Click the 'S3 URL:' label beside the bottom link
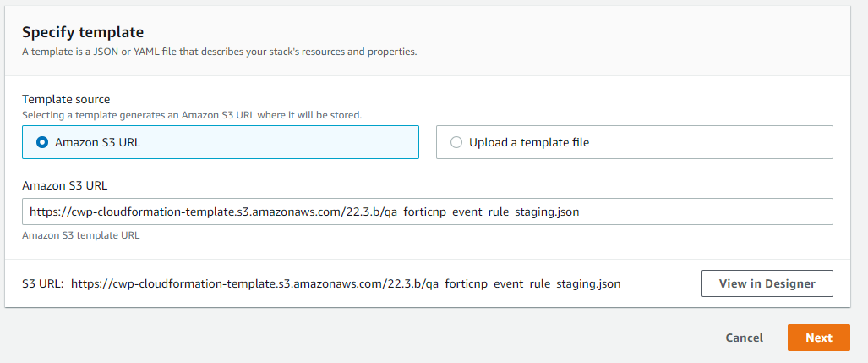868x363 pixels. [42, 284]
